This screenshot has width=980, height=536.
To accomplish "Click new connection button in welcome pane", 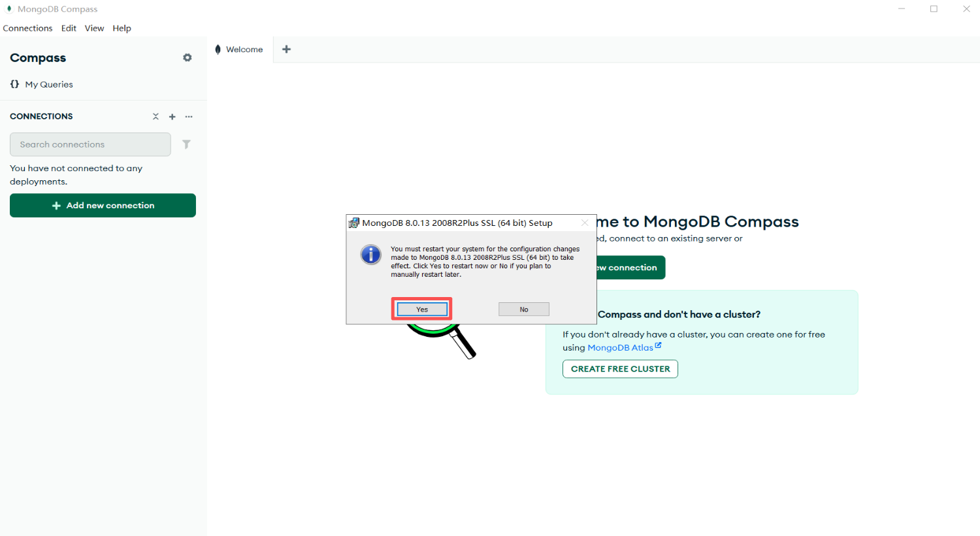I will pos(630,268).
